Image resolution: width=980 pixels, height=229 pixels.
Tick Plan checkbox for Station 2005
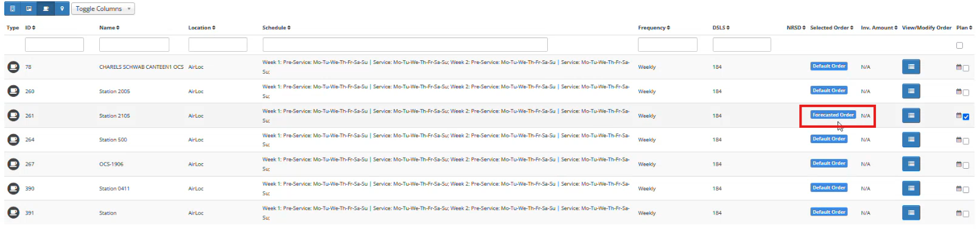pos(966,93)
